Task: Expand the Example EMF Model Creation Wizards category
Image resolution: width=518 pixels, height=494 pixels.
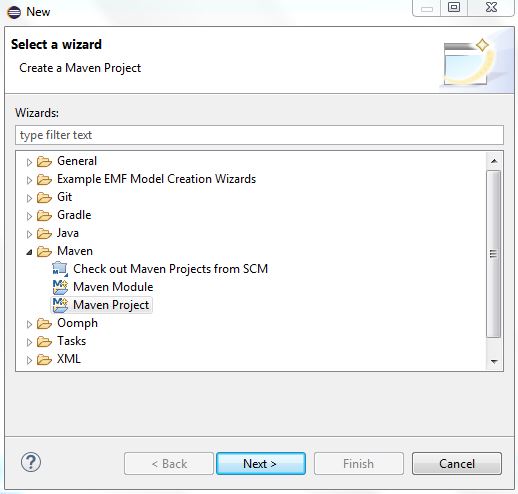Action: pyautogui.click(x=29, y=180)
